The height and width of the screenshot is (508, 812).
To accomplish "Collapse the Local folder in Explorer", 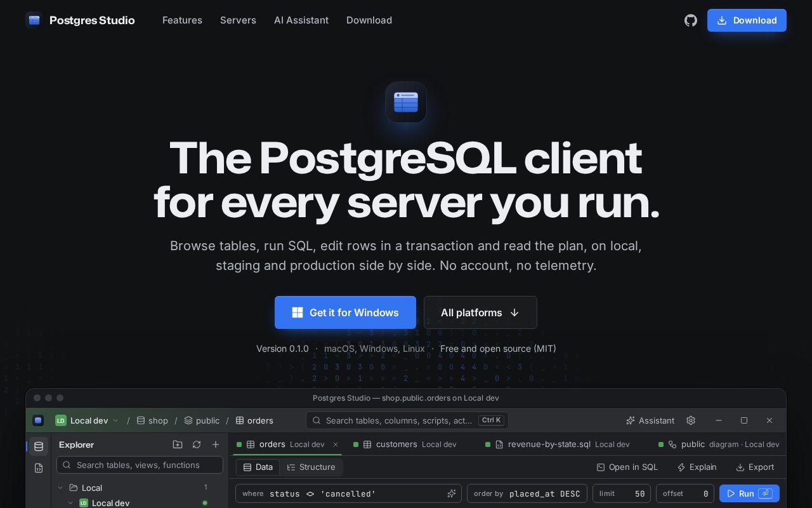I will pyautogui.click(x=60, y=488).
